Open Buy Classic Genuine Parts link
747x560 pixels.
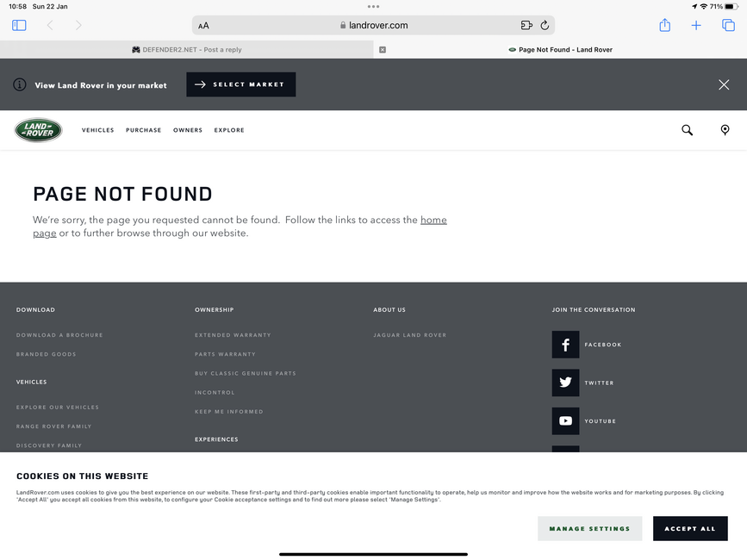tap(246, 373)
